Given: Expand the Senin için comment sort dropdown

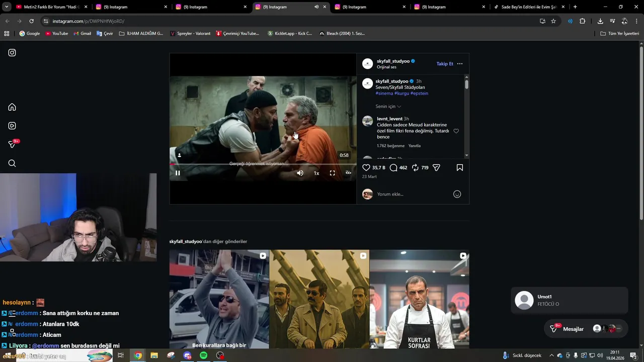Looking at the screenshot, I should point(388,107).
